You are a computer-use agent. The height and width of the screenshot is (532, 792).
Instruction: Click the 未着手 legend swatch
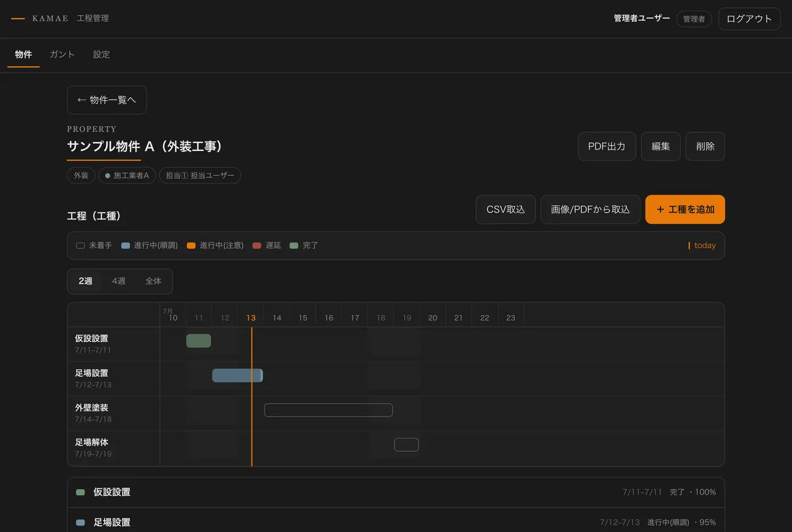tap(80, 245)
